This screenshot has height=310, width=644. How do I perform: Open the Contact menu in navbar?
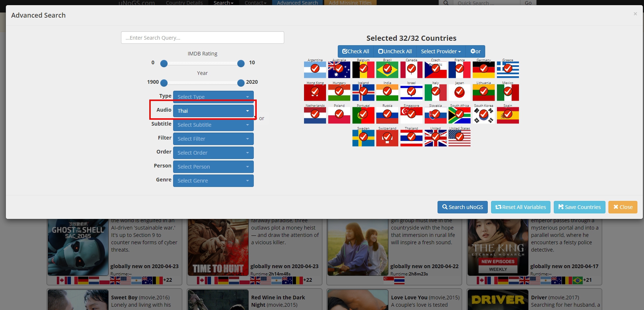coord(255,3)
